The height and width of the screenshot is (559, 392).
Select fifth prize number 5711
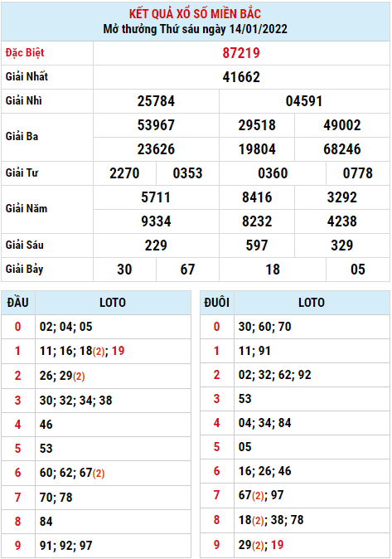156,197
